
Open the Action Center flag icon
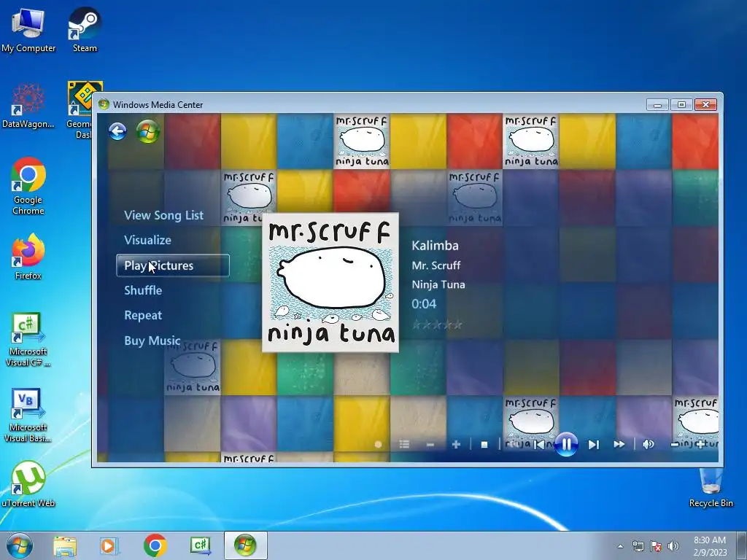click(656, 547)
